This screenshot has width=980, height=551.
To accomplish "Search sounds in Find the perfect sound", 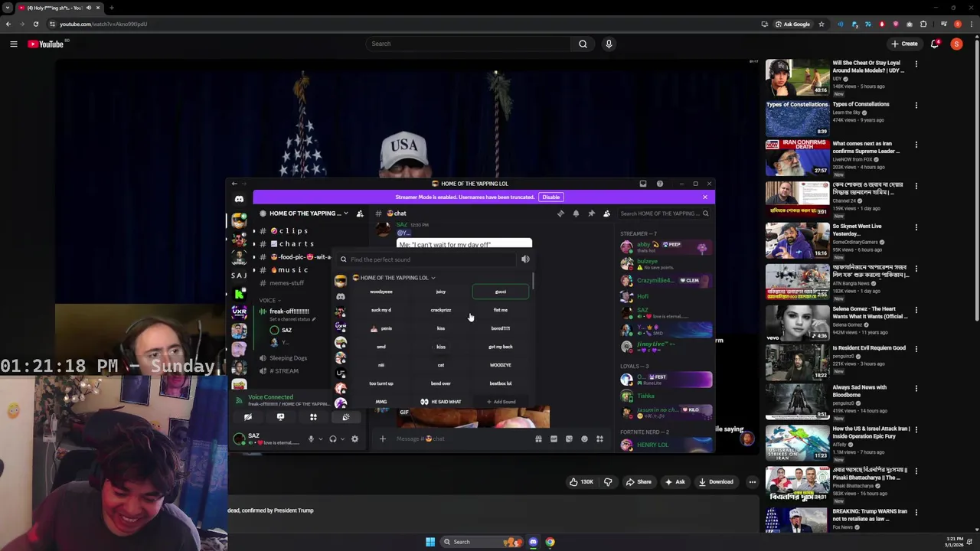I will pyautogui.click(x=429, y=259).
